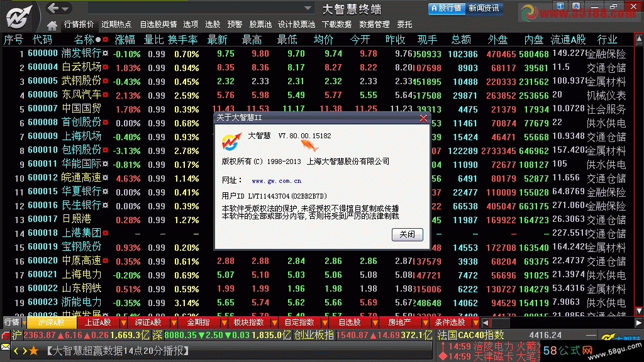Close the 关于大智慧II dialog with the red X
The width and height of the screenshot is (644, 362).
point(423,119)
